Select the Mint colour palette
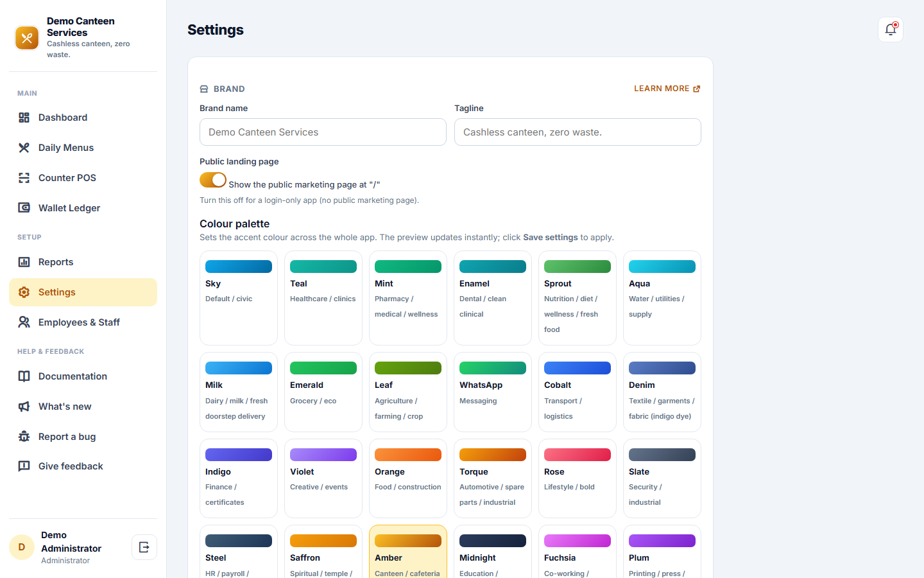 point(408,298)
